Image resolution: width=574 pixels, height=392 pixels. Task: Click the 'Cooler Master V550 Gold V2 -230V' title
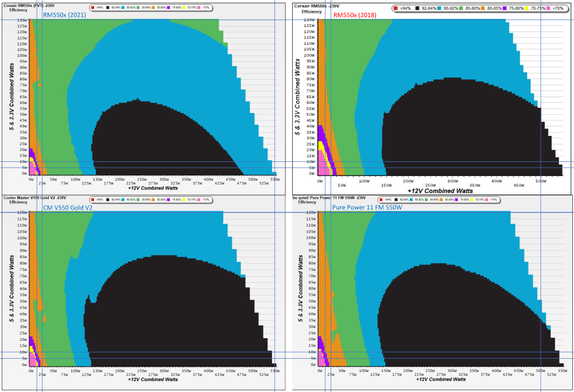35,197
